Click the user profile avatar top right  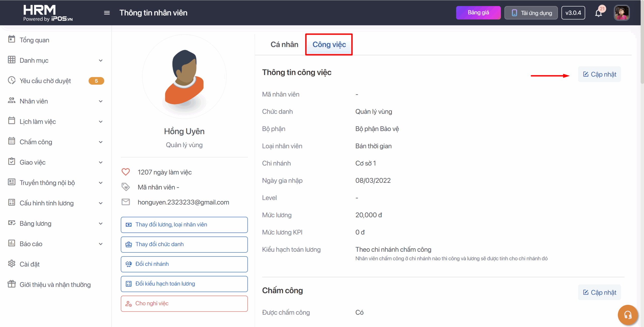click(x=621, y=13)
